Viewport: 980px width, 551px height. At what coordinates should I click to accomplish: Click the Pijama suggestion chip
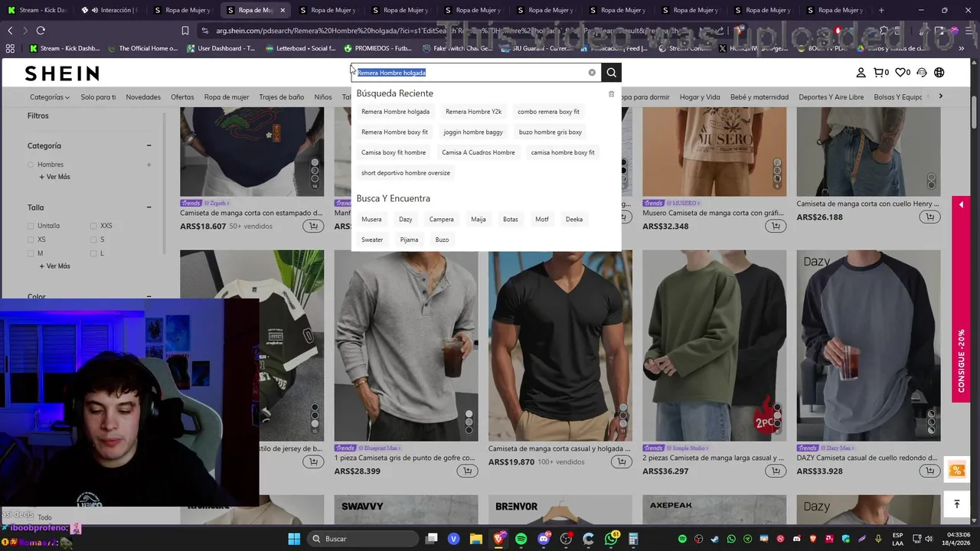pyautogui.click(x=409, y=240)
